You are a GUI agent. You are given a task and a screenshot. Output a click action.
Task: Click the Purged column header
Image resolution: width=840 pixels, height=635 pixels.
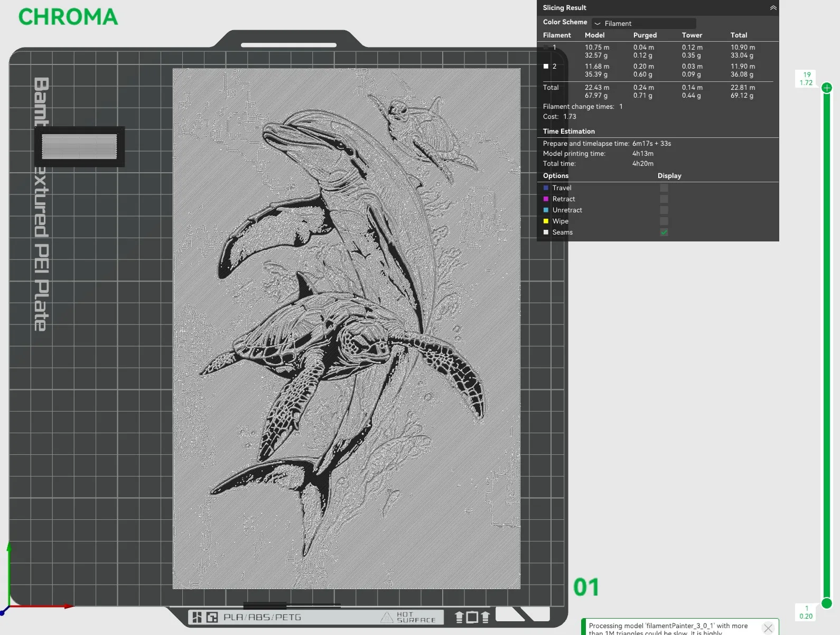645,35
